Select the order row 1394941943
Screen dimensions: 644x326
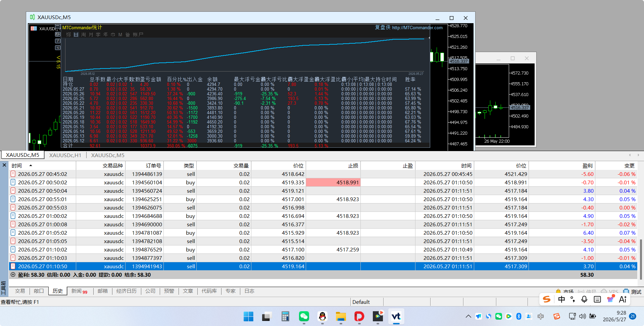(323, 266)
